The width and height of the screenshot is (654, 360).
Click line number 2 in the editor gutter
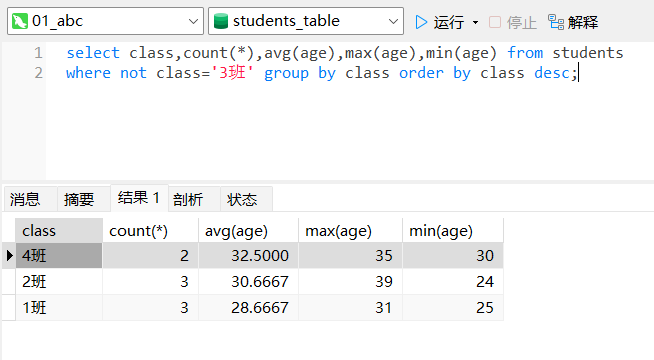pyautogui.click(x=38, y=73)
